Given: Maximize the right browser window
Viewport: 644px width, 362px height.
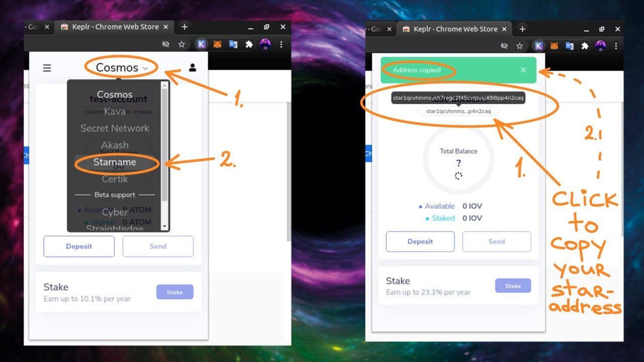Looking at the screenshot, I should click(602, 29).
